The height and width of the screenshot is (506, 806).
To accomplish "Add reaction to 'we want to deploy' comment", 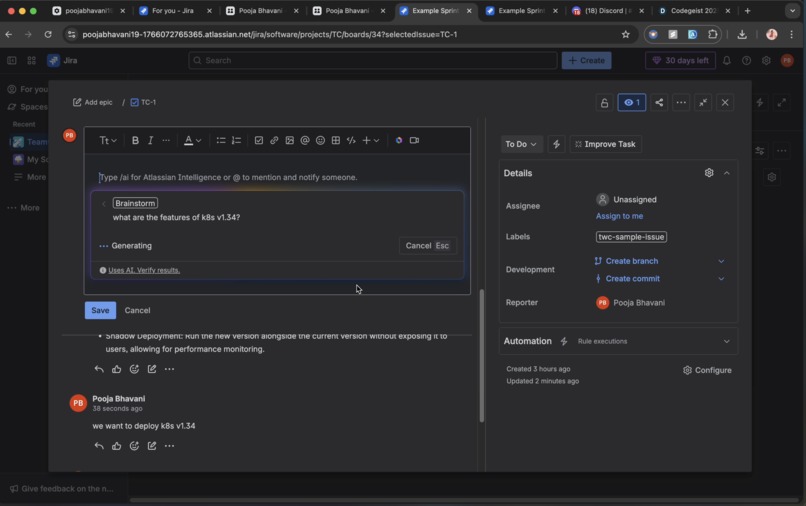I will coord(134,446).
